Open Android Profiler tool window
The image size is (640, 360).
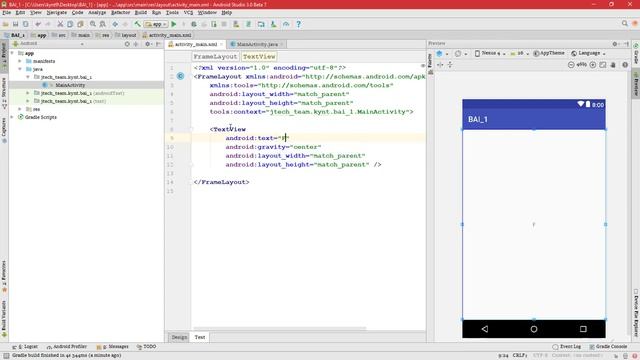67,347
